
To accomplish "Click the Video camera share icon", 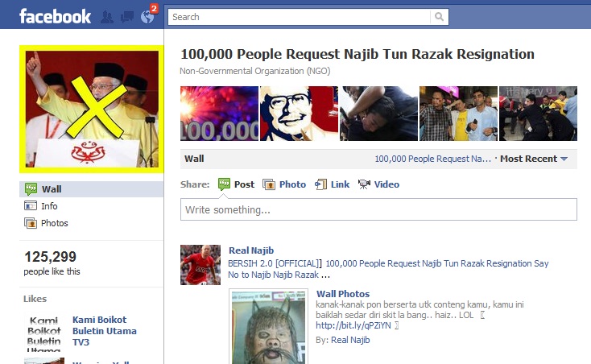I will (x=364, y=184).
